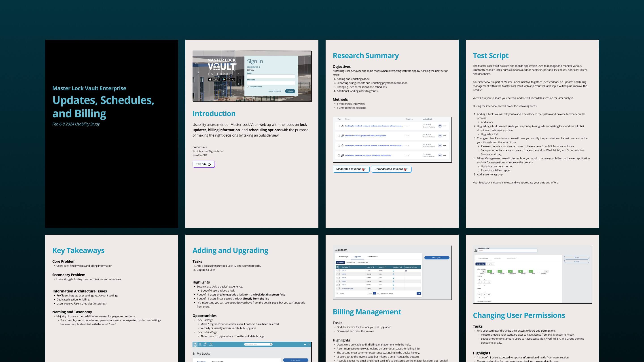Open the 20 rows-per-page dropdown
Screen dimensions: 644x362
pos(419,293)
